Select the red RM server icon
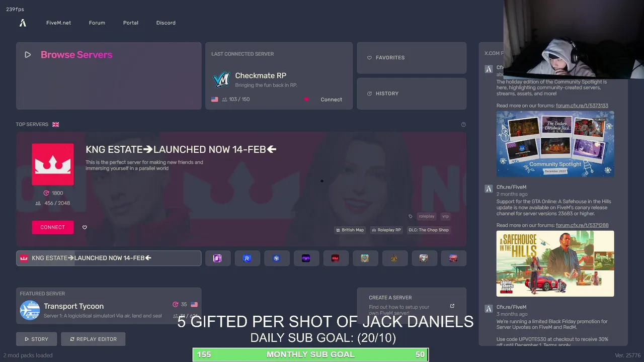Viewport: 644px width, 362px height. coord(335,258)
